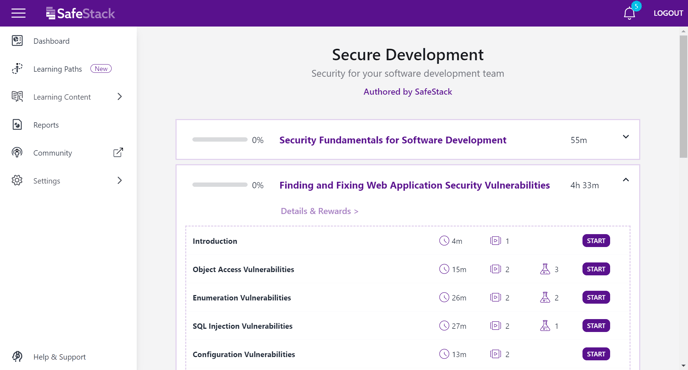
Task: Click the Community sidebar icon
Action: point(17,152)
